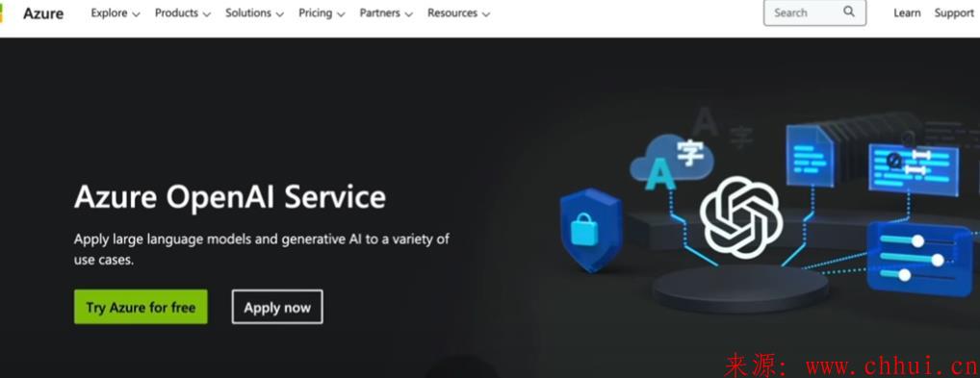The height and width of the screenshot is (378, 980).
Task: Click the Try Azure for free button
Action: click(141, 307)
